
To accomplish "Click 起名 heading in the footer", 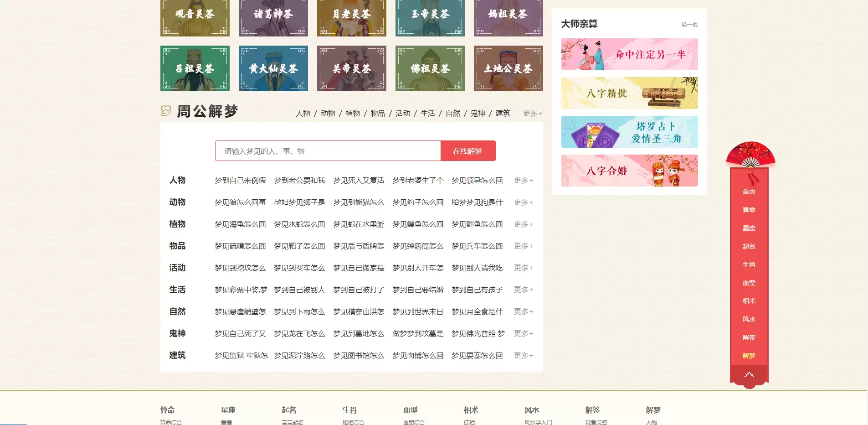I will click(289, 410).
